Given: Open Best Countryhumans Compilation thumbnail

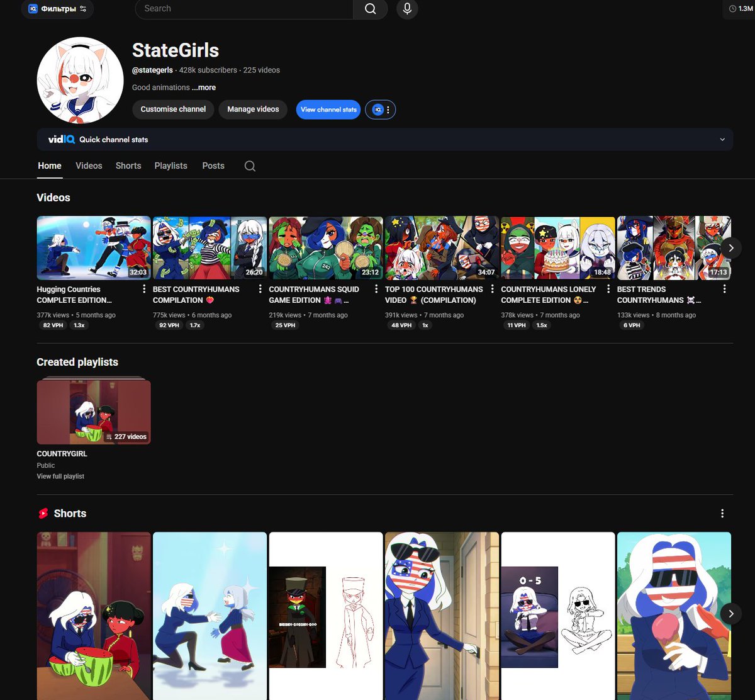Looking at the screenshot, I should click(210, 248).
